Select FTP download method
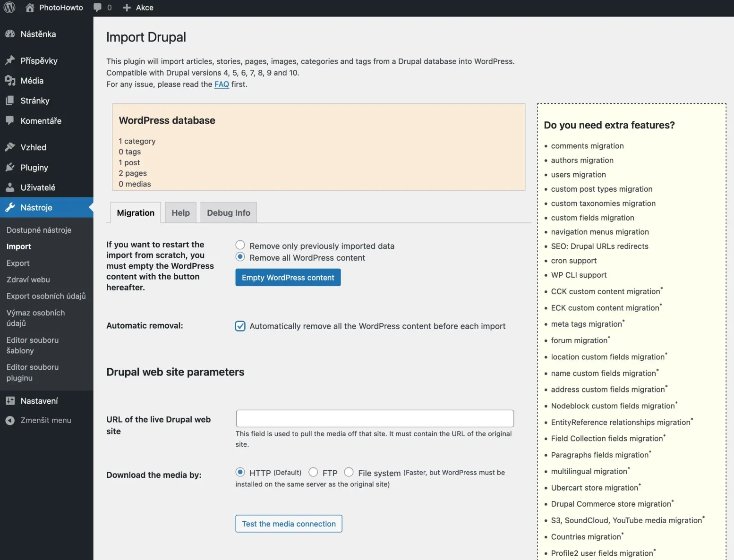This screenshot has width=734, height=560. point(313,472)
